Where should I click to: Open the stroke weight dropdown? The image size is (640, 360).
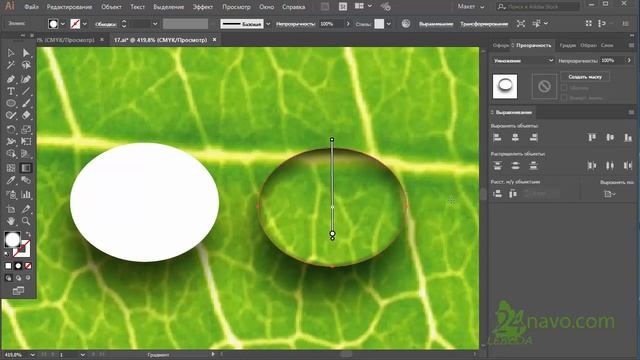point(155,24)
